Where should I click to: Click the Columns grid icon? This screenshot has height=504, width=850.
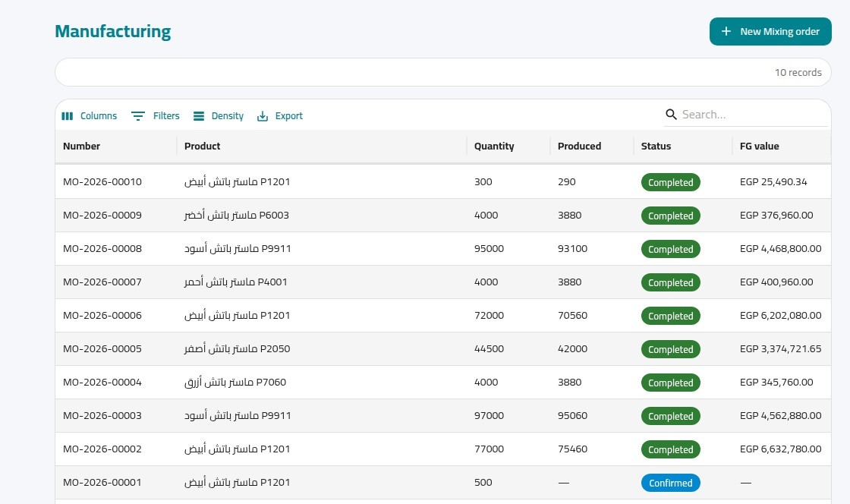coord(68,116)
